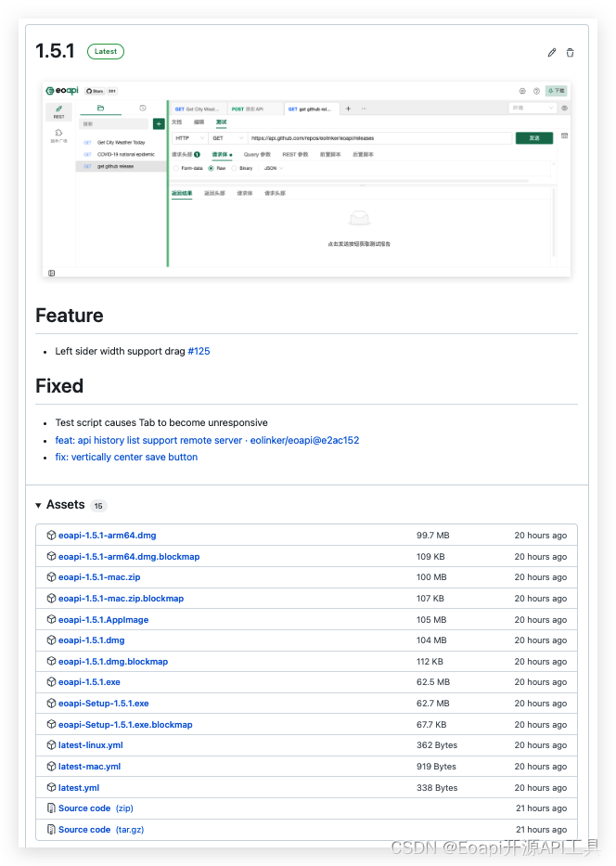The width and height of the screenshot is (616, 866).
Task: Open the 'fix: vertically center save button' link
Action: 126,457
